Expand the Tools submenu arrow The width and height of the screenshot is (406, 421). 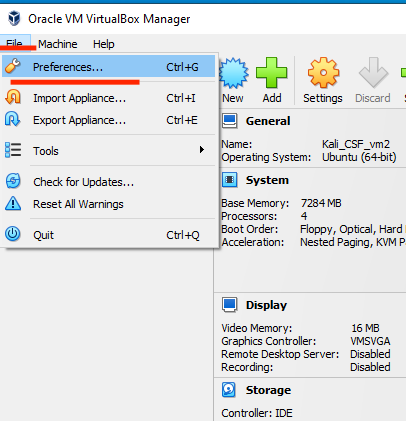[x=202, y=150]
